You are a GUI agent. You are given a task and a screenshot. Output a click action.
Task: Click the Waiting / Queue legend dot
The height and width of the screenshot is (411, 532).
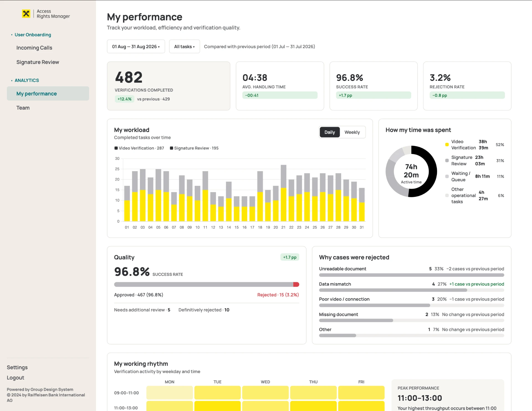(447, 176)
